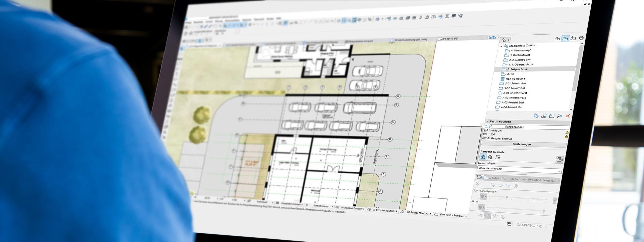
Task: Open the Stiftset Inland pen set dropdown
Action: [x=320, y=206]
